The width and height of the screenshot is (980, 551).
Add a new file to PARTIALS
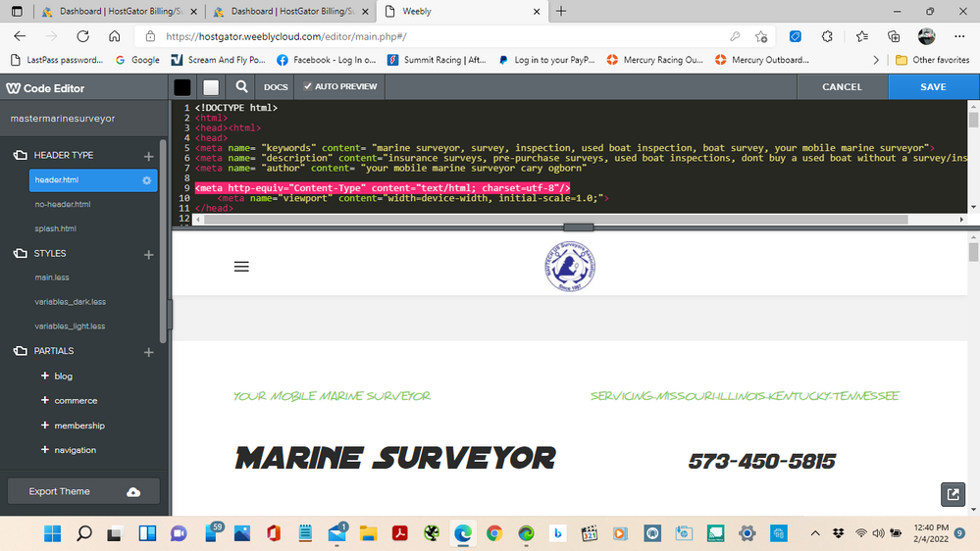pos(149,351)
